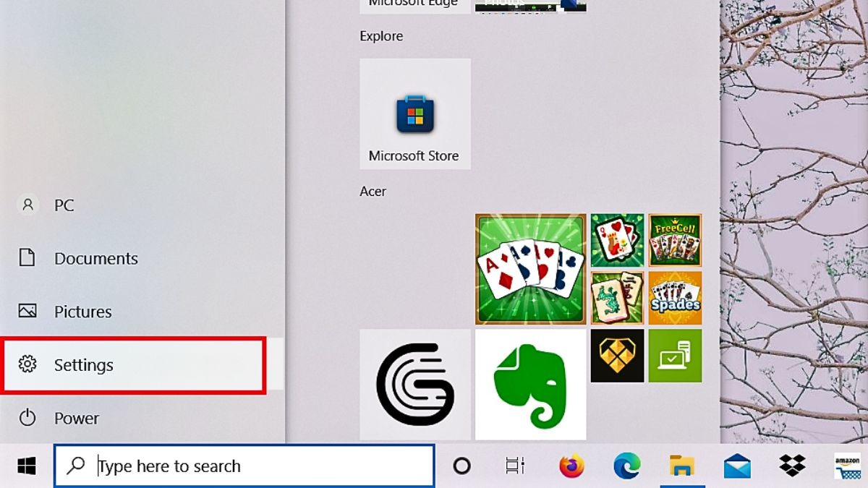
Task: Click the Explore group heading
Action: (x=381, y=36)
